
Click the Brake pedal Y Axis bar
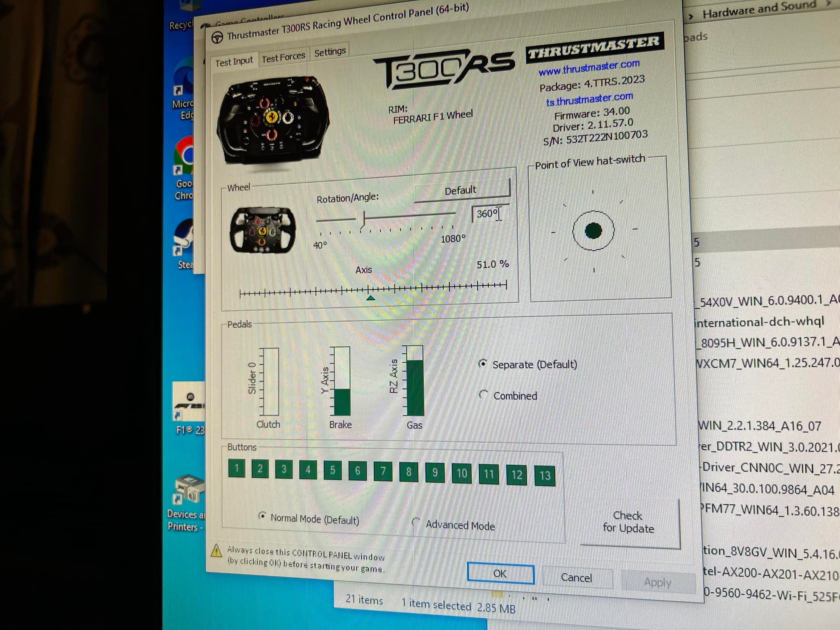click(341, 381)
